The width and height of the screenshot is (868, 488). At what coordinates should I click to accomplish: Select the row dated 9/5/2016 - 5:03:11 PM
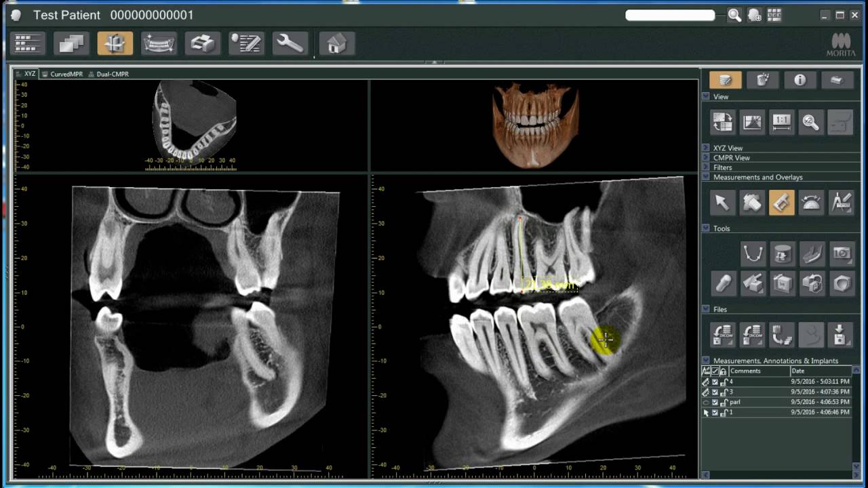pos(776,382)
